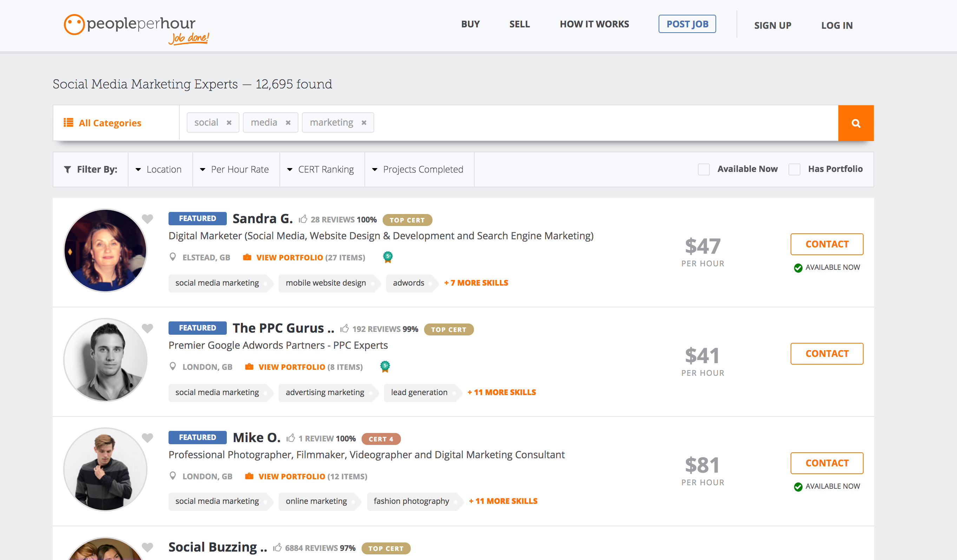Screen dimensions: 957x560
Task: Click thumbs-up icon beside The PPC Gurus
Action: click(x=344, y=328)
